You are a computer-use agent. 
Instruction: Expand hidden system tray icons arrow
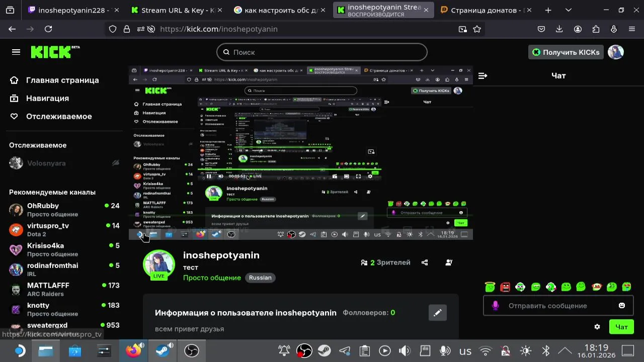click(565, 350)
